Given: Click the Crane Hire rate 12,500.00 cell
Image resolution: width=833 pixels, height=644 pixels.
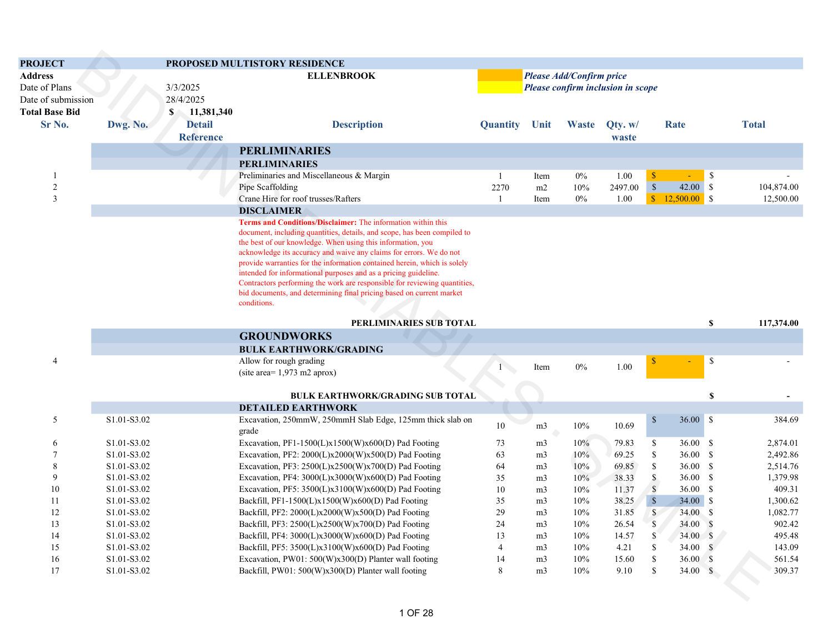Looking at the screenshot, I should [675, 199].
